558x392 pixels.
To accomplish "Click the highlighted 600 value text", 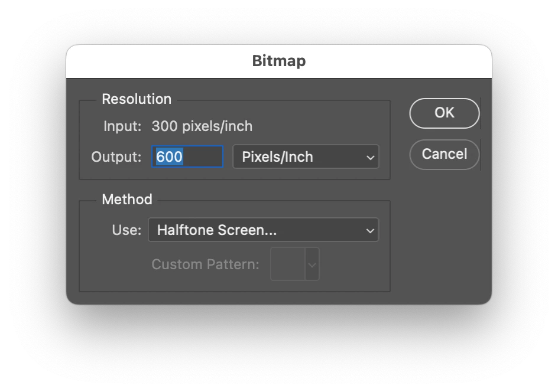I will [x=170, y=156].
